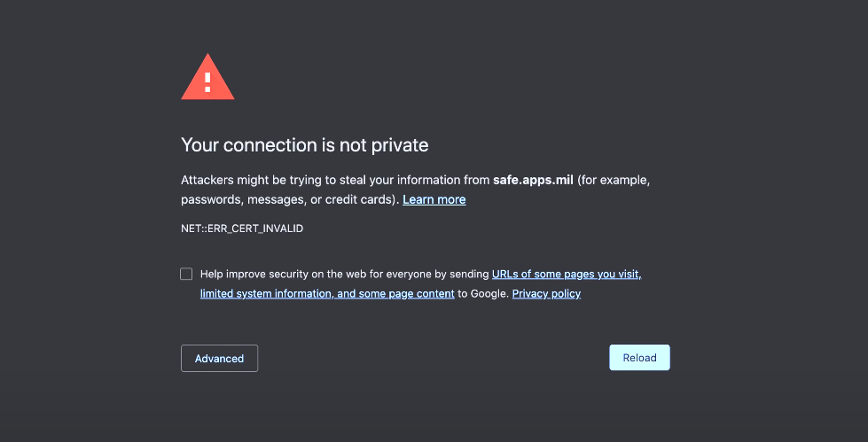Click the bold safe.apps.mil domain name

[533, 181]
